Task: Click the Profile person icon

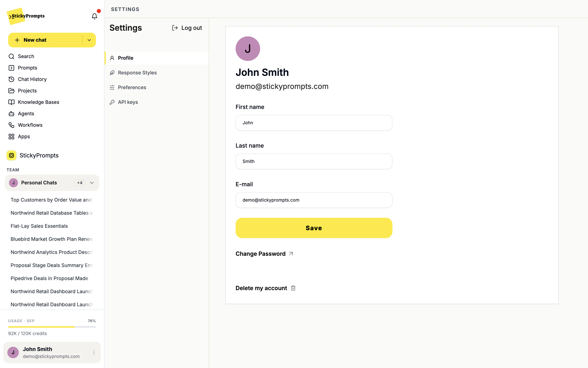Action: point(112,58)
